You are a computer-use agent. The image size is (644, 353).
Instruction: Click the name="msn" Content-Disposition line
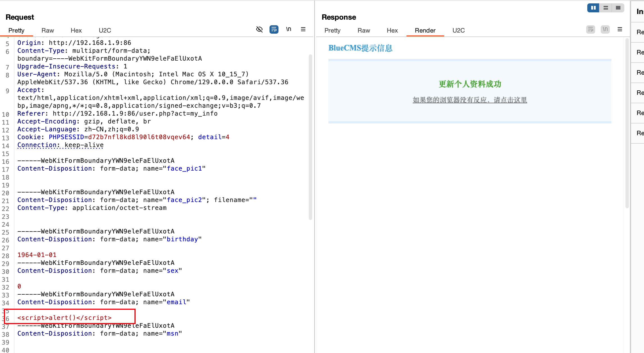100,333
